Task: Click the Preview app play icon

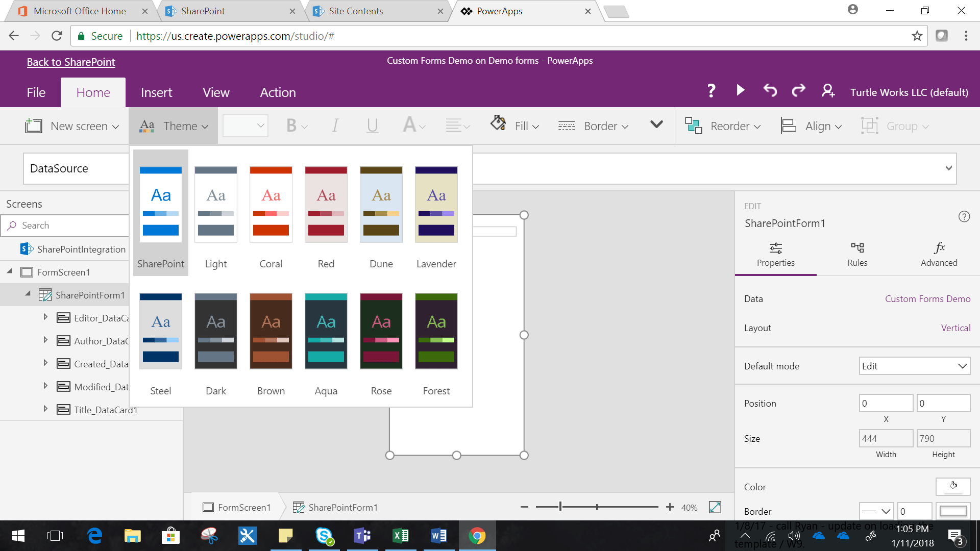Action: pyautogui.click(x=741, y=91)
